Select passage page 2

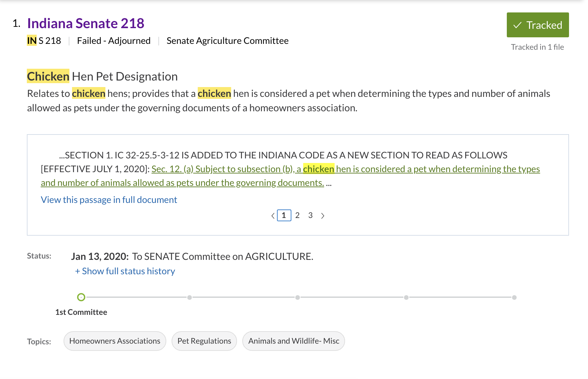297,215
